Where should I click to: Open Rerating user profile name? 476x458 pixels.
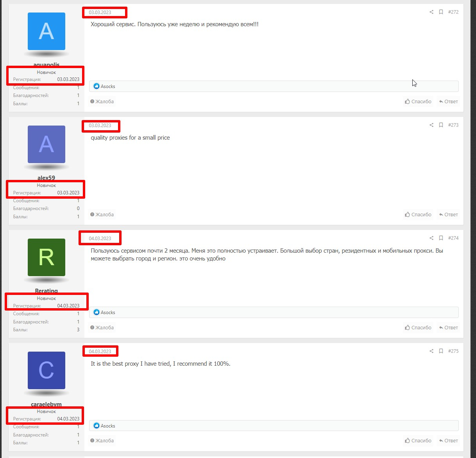pyautogui.click(x=47, y=291)
